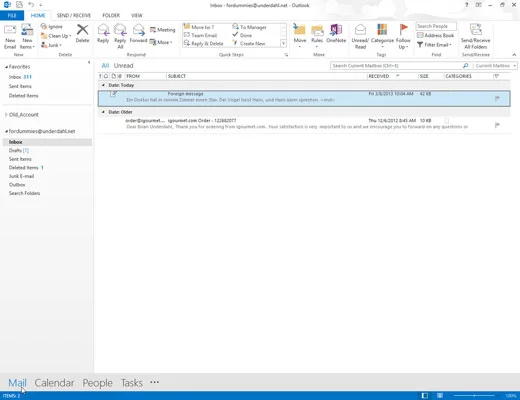Click Send/Receive All Folders

(475, 37)
